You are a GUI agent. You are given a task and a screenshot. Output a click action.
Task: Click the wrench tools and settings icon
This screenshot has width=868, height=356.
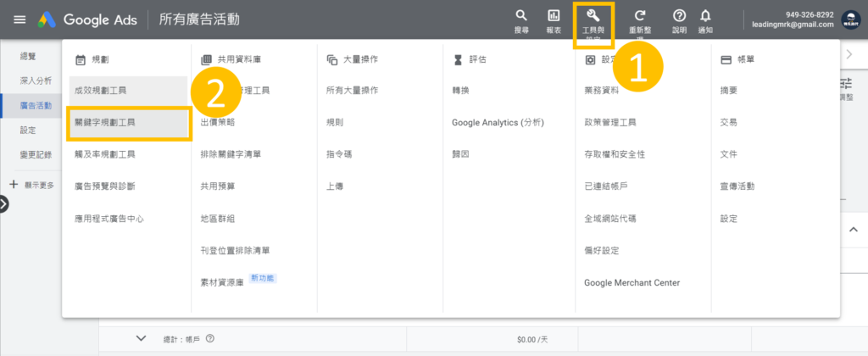pyautogui.click(x=593, y=15)
